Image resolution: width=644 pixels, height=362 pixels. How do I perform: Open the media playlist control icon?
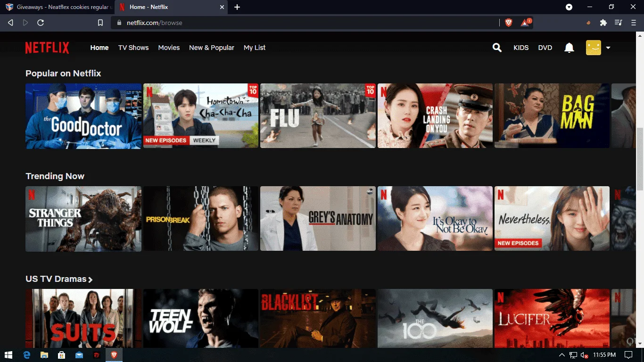click(619, 23)
